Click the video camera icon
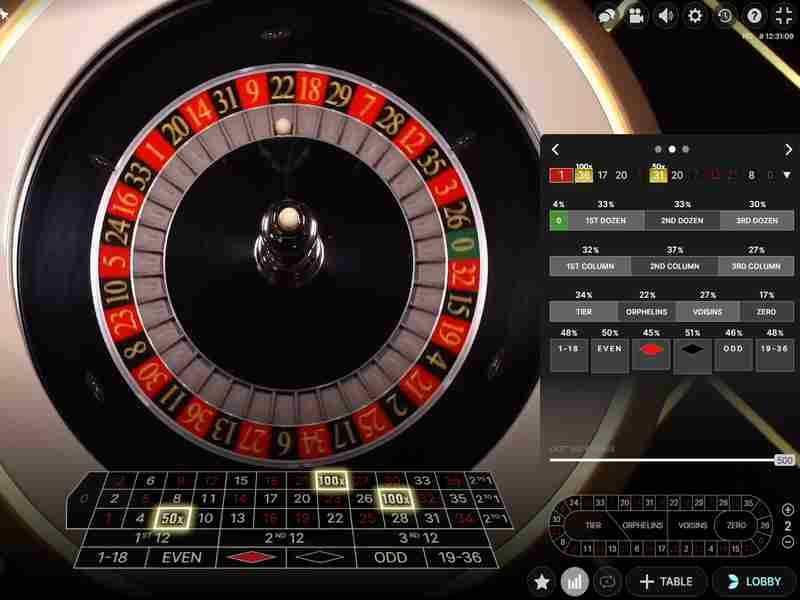 coord(636,16)
